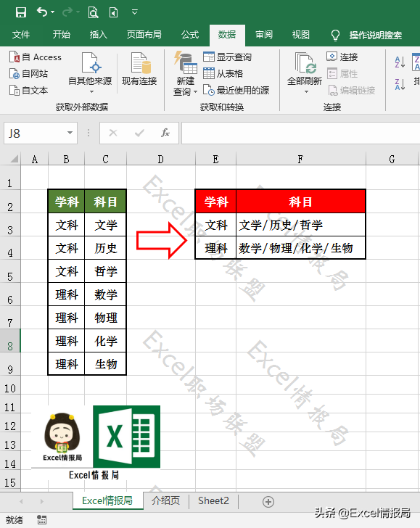The image size is (420, 528).
Task: Switch to the 页面布局 ribbon tab
Action: coord(144,35)
